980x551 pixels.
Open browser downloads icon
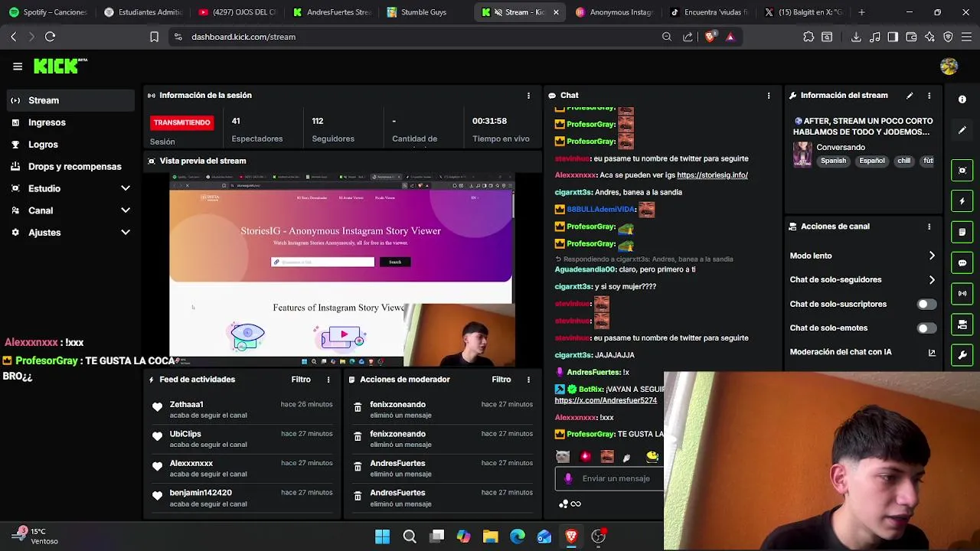856,37
